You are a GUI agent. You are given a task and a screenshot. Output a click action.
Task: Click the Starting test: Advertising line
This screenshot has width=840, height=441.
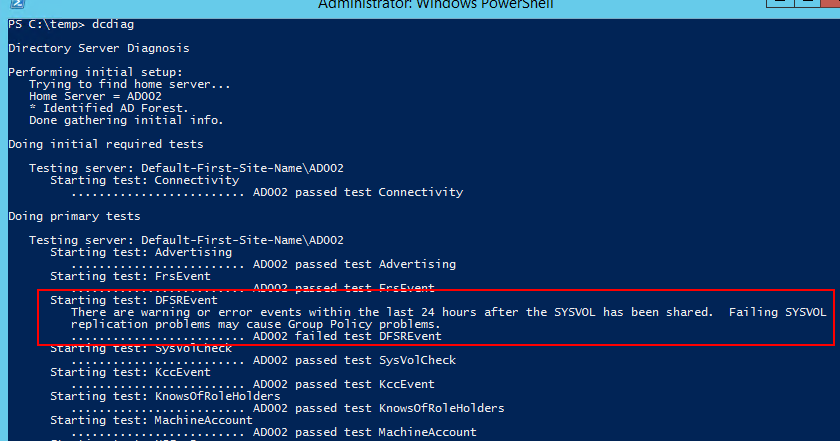141,252
